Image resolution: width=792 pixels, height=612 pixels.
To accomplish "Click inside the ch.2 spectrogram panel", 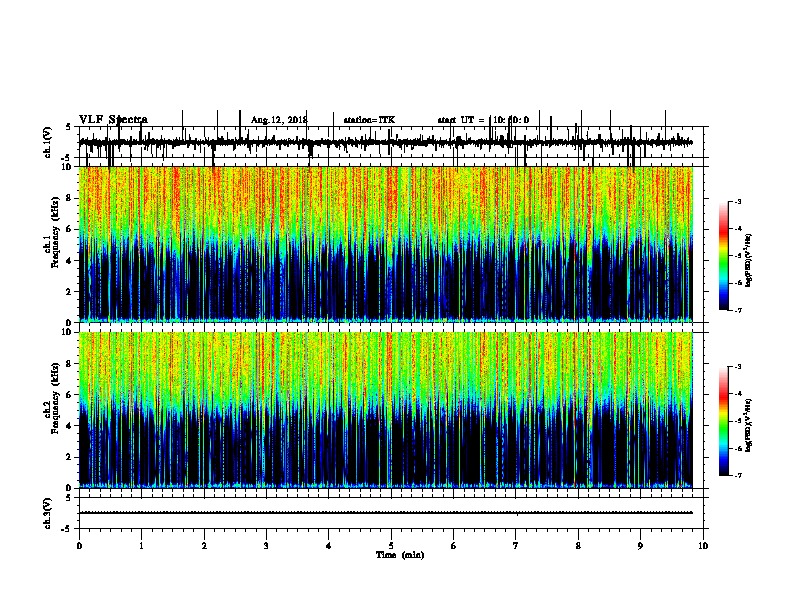I will [385, 410].
